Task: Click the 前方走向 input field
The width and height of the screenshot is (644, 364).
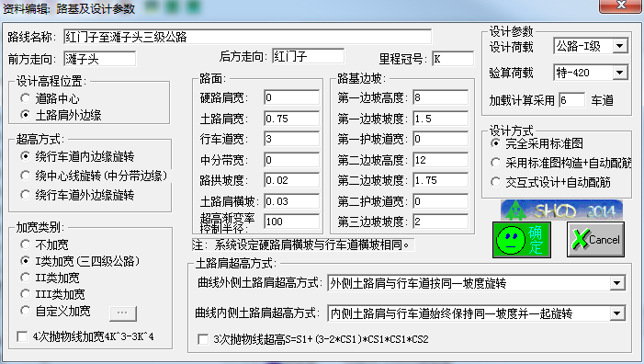Action: point(100,59)
